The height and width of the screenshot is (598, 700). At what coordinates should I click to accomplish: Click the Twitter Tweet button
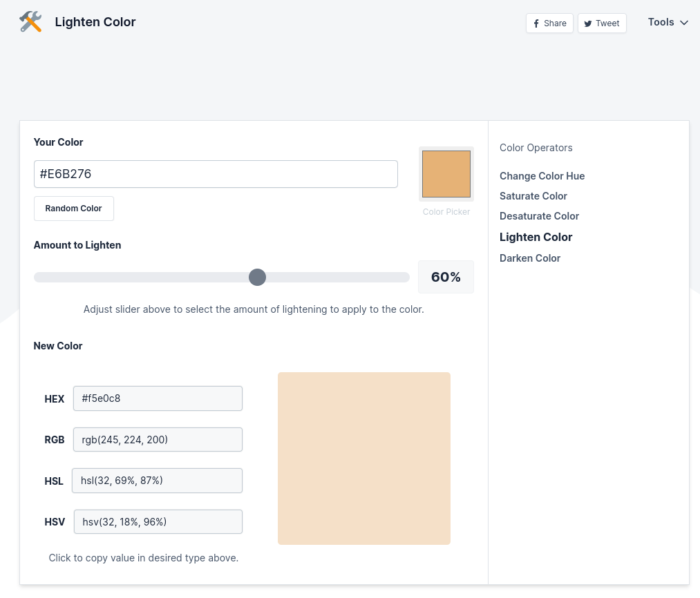(x=602, y=23)
